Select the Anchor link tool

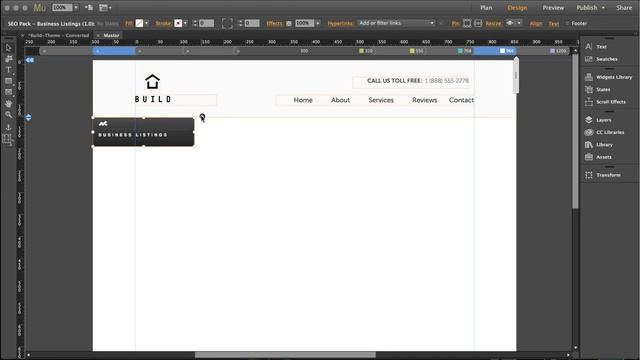point(8,127)
